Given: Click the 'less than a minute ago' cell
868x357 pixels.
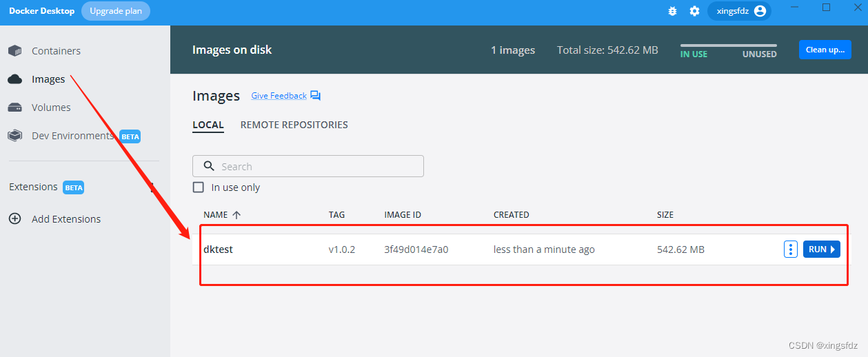Looking at the screenshot, I should 544,249.
